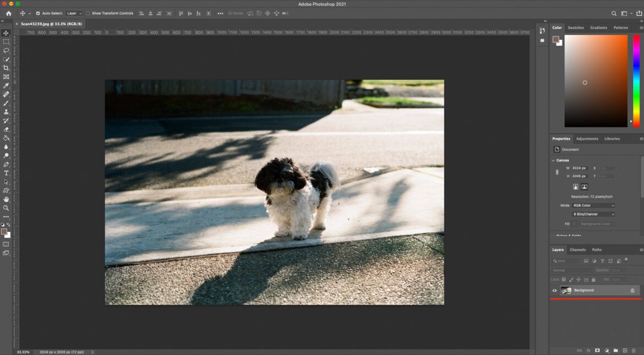Open the Adjustments panel tab
The height and width of the screenshot is (355, 644).
pos(588,138)
